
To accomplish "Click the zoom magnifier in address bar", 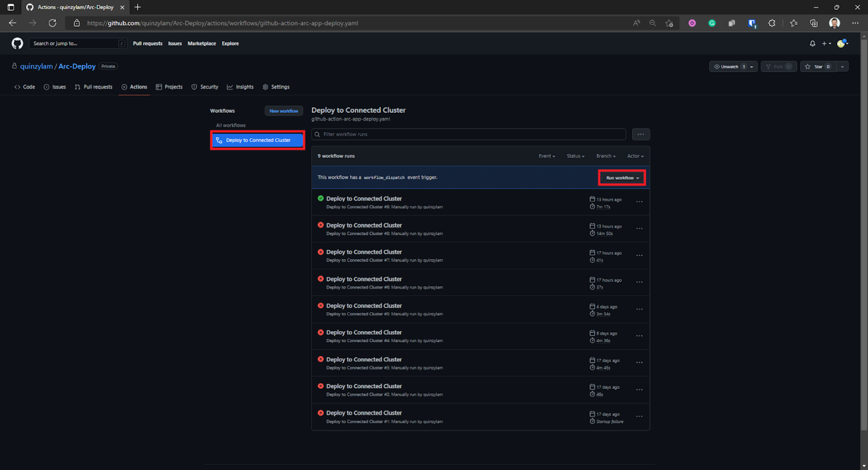I will click(653, 23).
